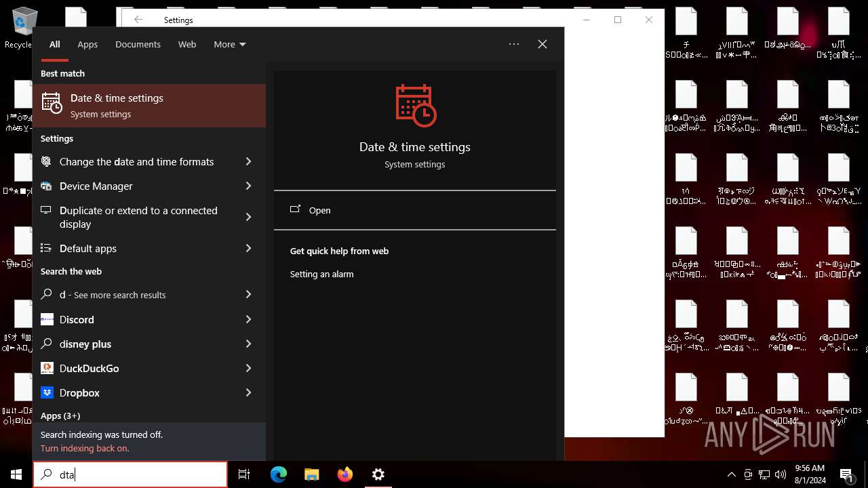Expand DuckDuckGo result arrow
This screenshot has height=488, width=868.
pos(249,368)
